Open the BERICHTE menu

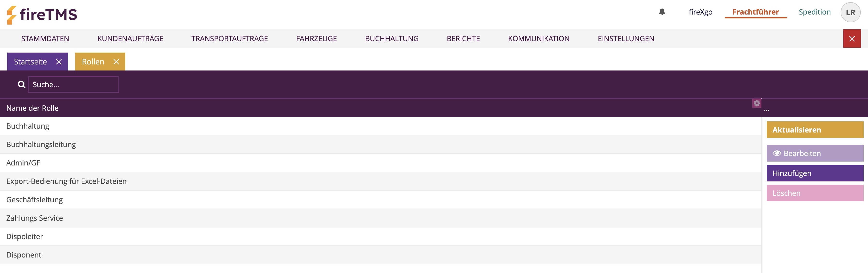click(x=463, y=39)
